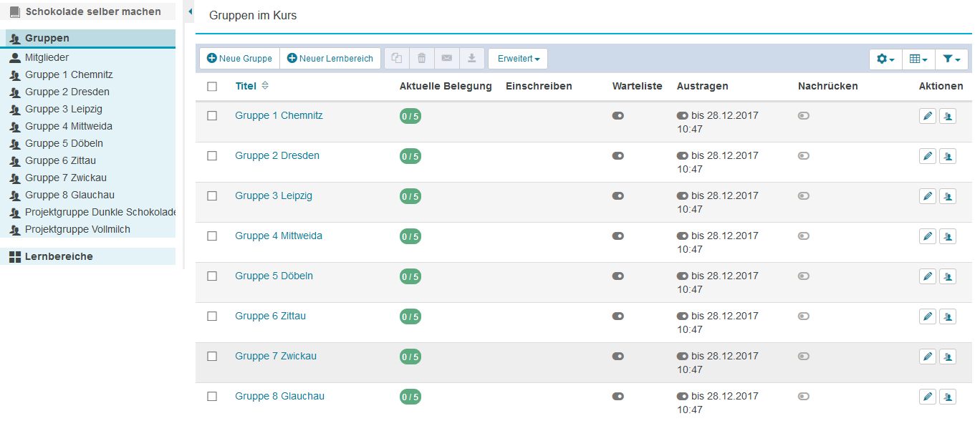The image size is (980, 421).
Task: Select the checkbox for Gruppe 3 Leipzig
Action: pos(212,196)
